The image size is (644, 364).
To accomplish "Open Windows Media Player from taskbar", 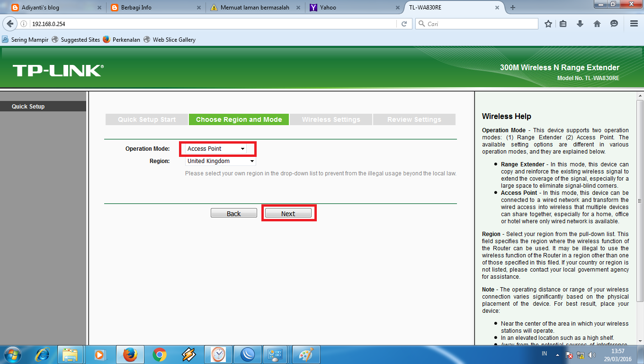I will [99, 354].
